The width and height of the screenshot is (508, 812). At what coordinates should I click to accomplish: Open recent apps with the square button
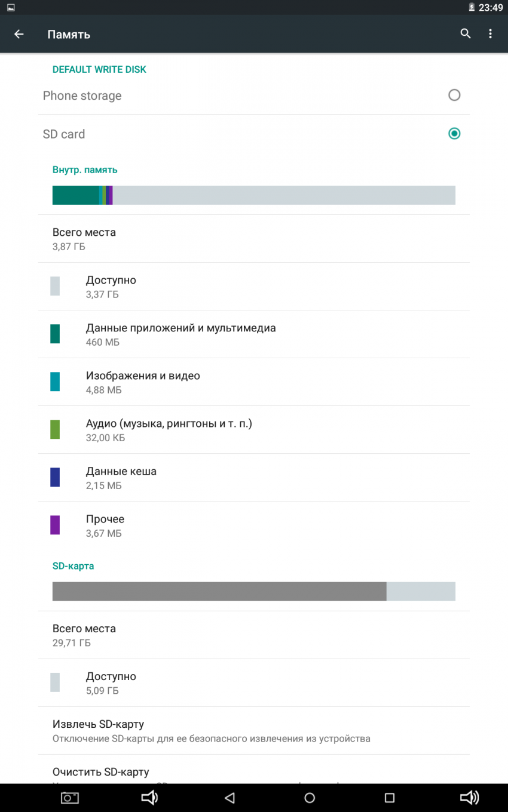pyautogui.click(x=390, y=798)
